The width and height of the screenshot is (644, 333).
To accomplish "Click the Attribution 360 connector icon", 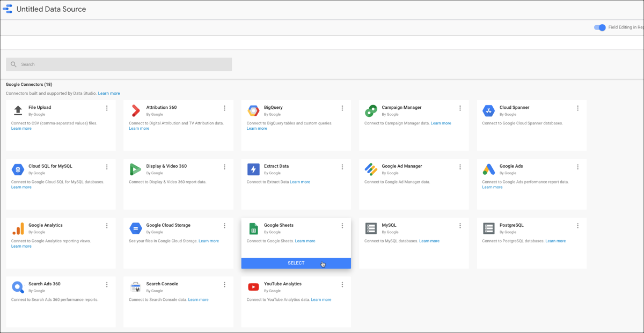I will [x=136, y=110].
